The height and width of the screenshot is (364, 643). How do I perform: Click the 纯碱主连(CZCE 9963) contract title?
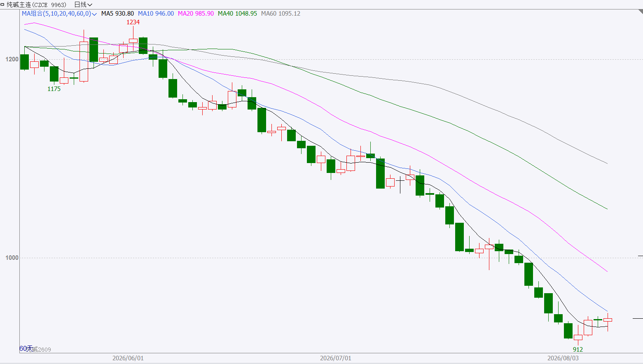tap(36, 5)
